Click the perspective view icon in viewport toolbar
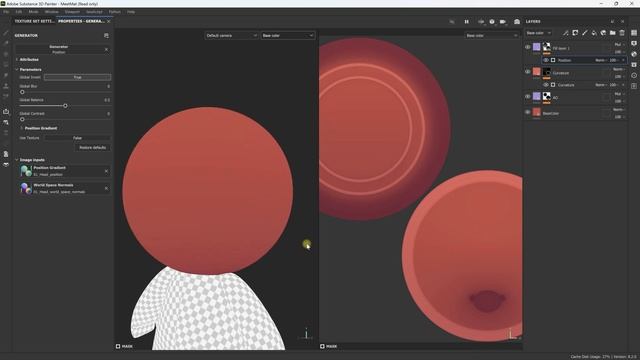This screenshot has width=640, height=360. tap(492, 22)
